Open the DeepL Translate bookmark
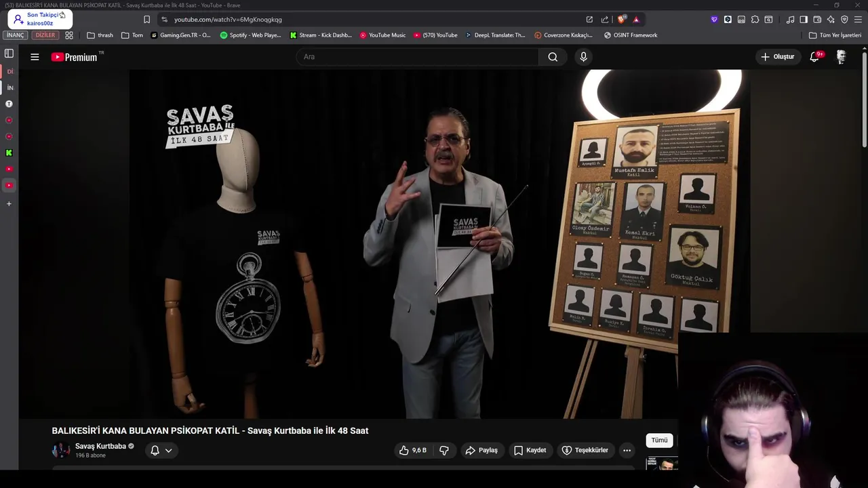The height and width of the screenshot is (488, 868). point(495,35)
